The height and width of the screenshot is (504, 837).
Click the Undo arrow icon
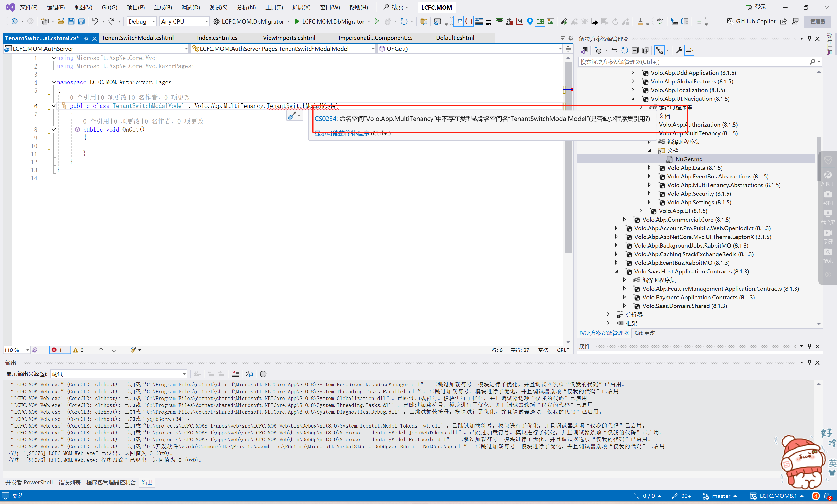pos(95,21)
